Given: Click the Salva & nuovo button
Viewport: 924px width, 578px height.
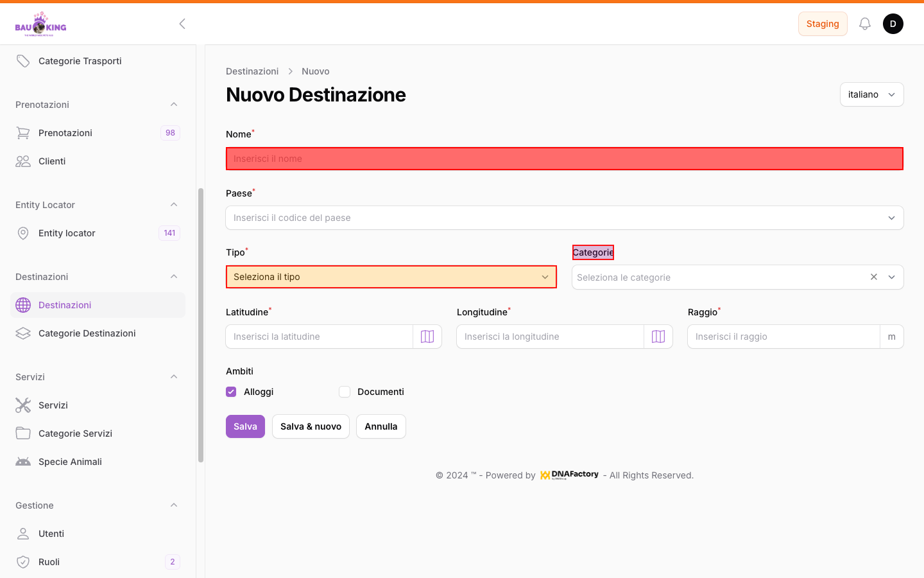Looking at the screenshot, I should 311,426.
